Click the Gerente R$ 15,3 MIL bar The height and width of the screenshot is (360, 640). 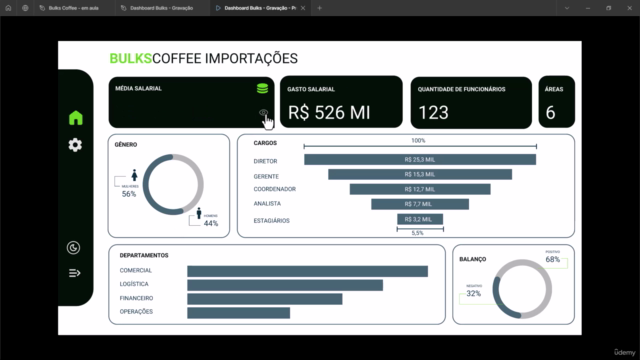click(x=420, y=174)
